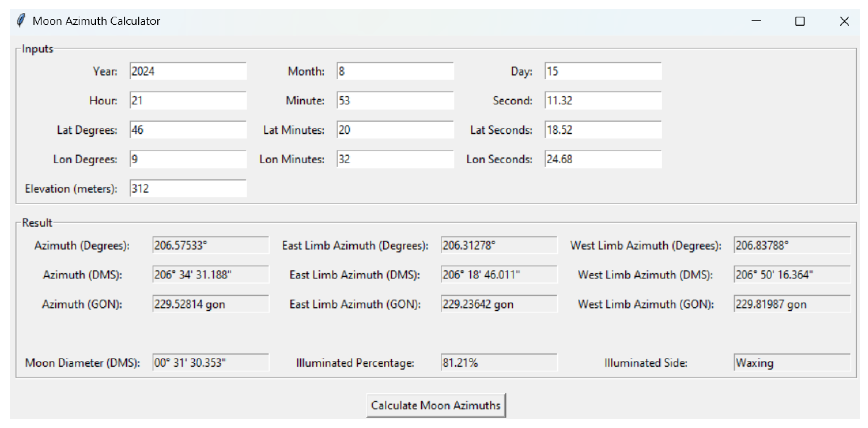Click the 'Second:' label
This screenshot has height=428, width=868.
coord(513,100)
